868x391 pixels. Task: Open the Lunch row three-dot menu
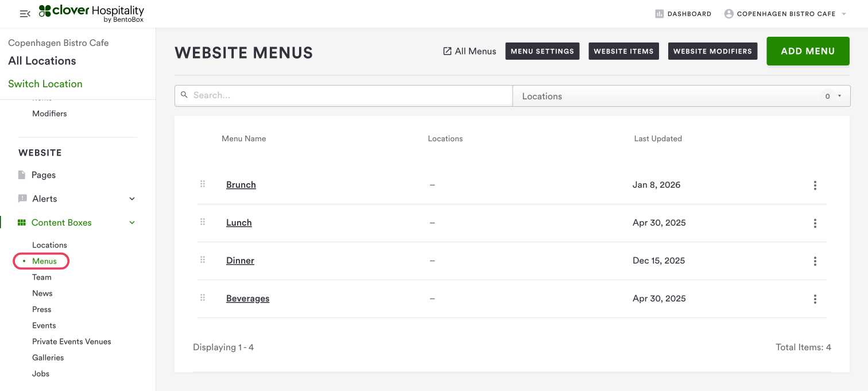(x=815, y=223)
